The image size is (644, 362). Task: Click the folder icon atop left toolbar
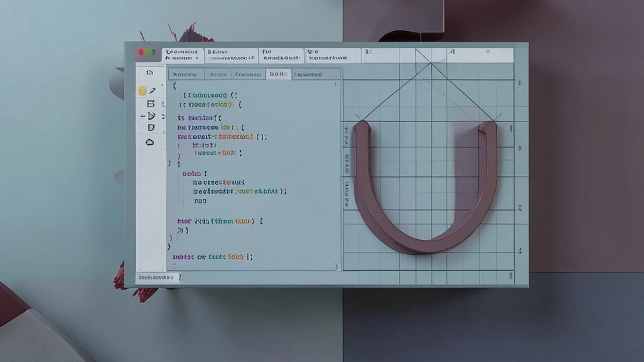click(x=150, y=73)
